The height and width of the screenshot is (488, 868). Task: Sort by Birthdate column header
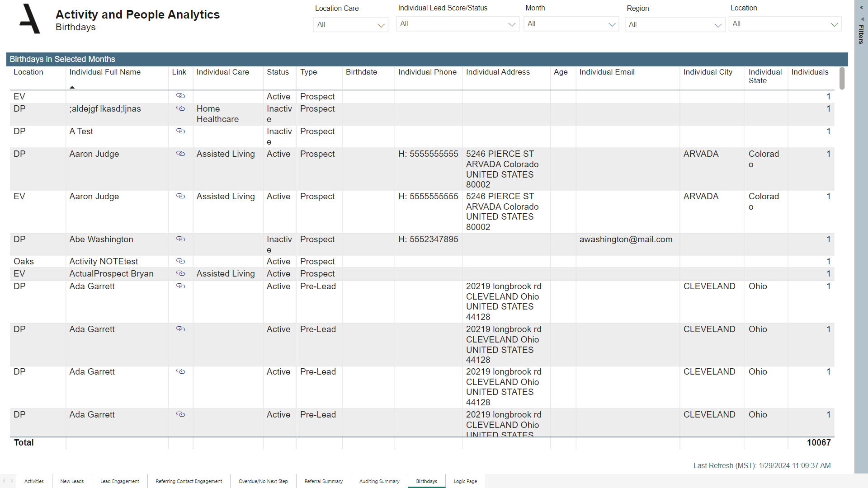coord(361,72)
